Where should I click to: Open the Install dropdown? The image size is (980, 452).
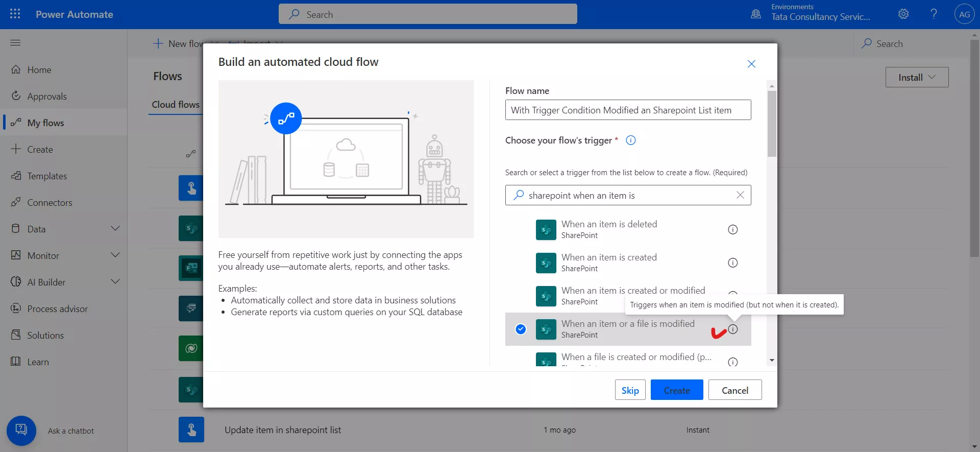click(x=917, y=77)
